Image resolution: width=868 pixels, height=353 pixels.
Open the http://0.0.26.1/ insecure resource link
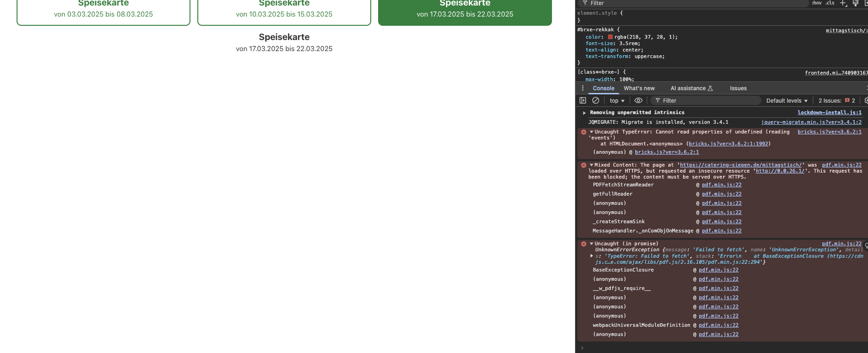coord(780,171)
